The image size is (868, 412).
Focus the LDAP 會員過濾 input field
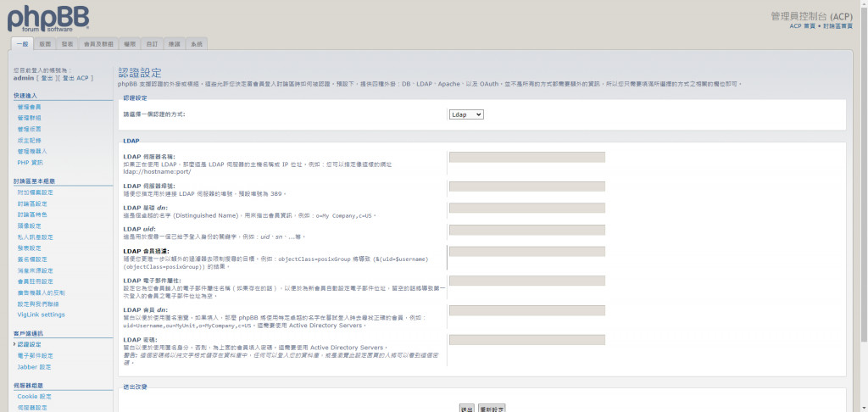click(527, 252)
